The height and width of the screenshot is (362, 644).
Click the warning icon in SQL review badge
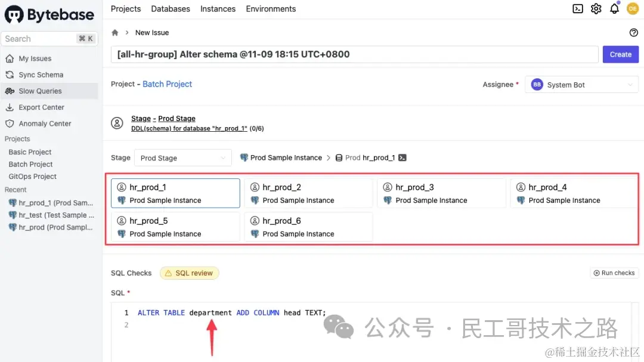pyautogui.click(x=168, y=273)
